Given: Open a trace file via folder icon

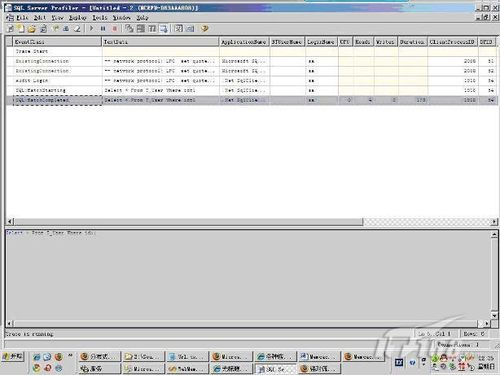Looking at the screenshot, I should tap(32, 29).
